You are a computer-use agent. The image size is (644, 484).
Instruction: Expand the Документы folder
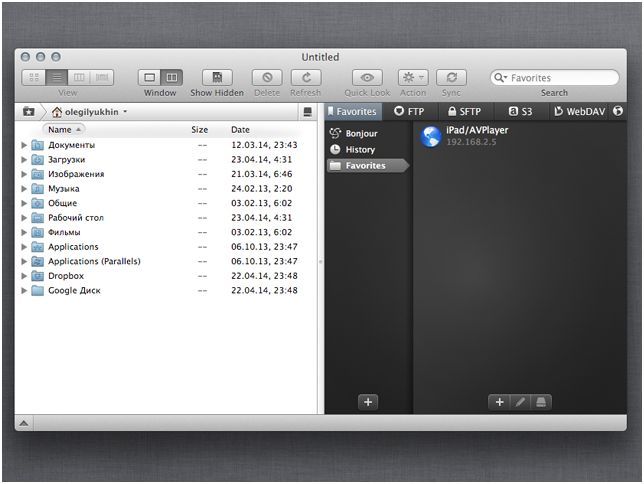coord(24,145)
